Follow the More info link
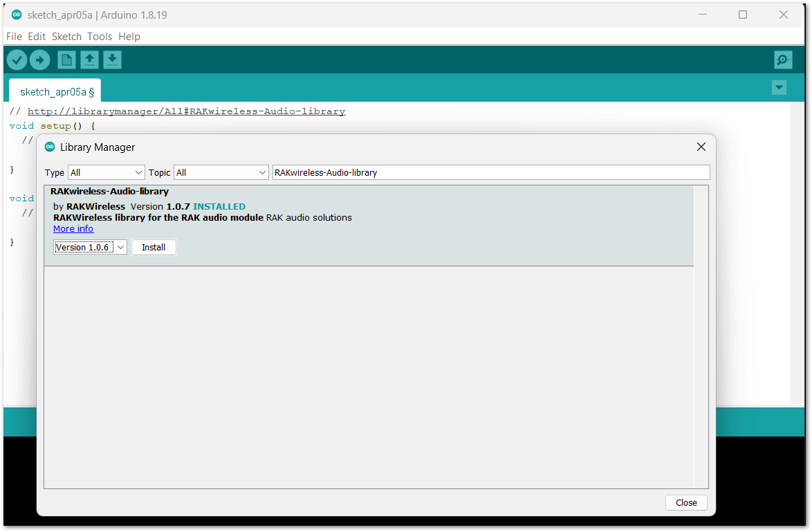The image size is (812, 532). click(73, 228)
